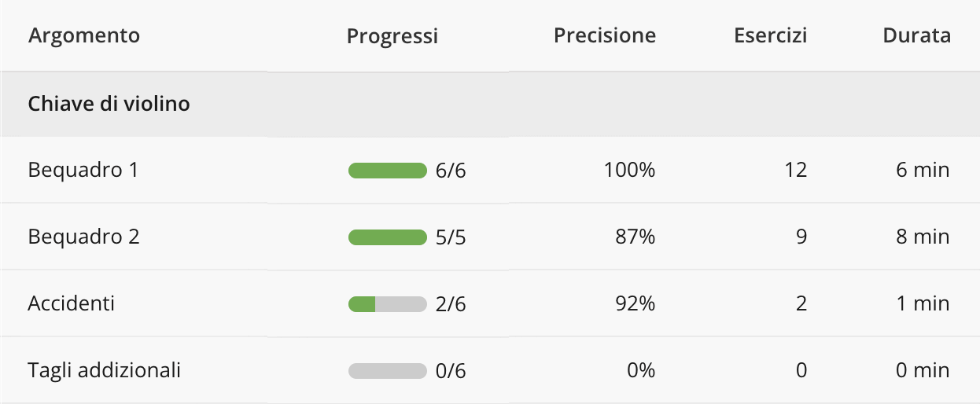This screenshot has height=404, width=980.
Task: Click the Bequadro 2 progress bar
Action: 387,237
